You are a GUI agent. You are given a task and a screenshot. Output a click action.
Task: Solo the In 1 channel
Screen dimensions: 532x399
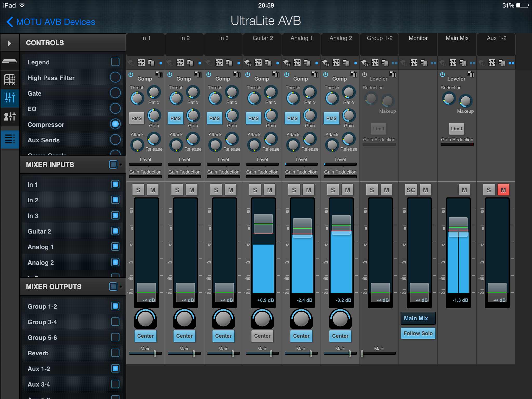coord(138,190)
